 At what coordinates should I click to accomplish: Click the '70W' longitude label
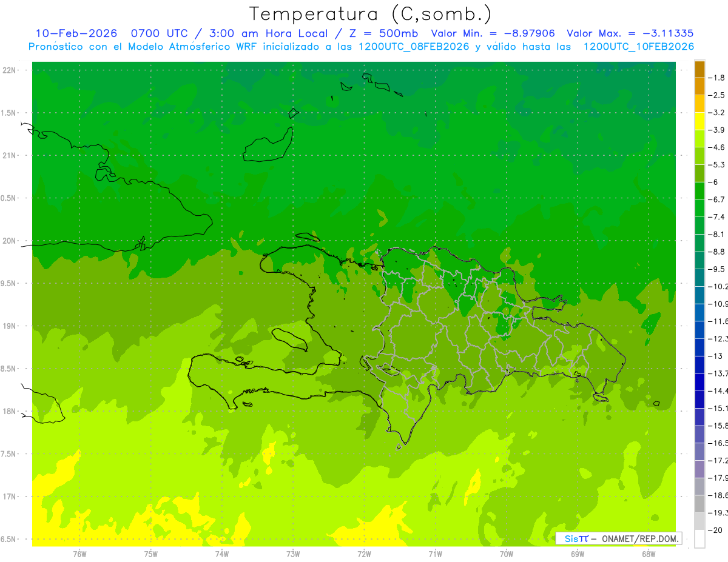click(507, 554)
